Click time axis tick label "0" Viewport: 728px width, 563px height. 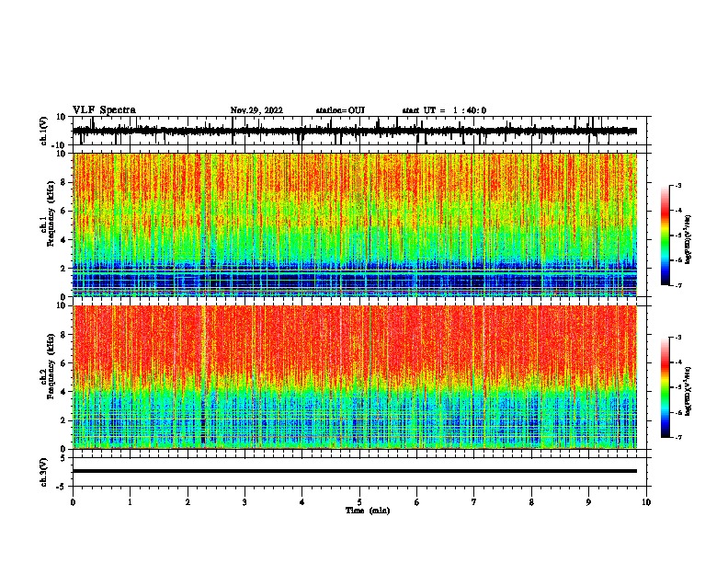click(73, 502)
